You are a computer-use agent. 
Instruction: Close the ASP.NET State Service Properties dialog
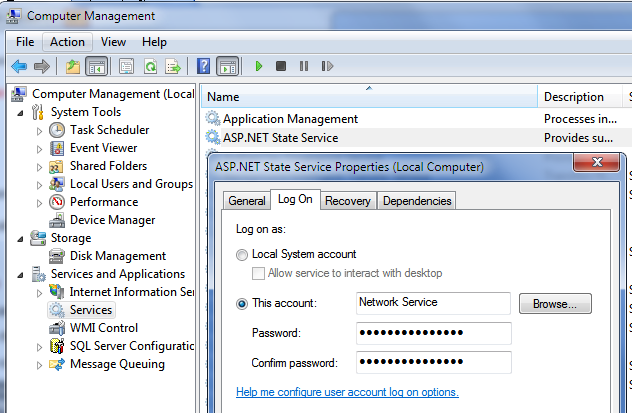pos(597,162)
